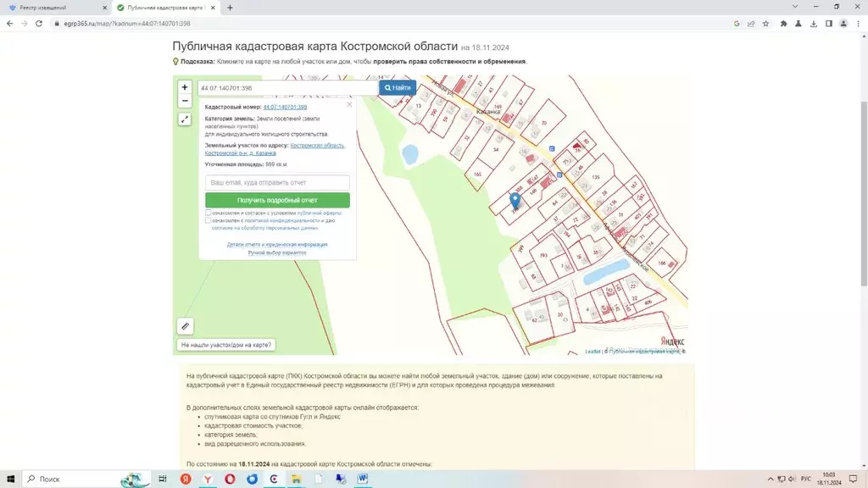Open Opera browser on taskbar

coord(230,479)
